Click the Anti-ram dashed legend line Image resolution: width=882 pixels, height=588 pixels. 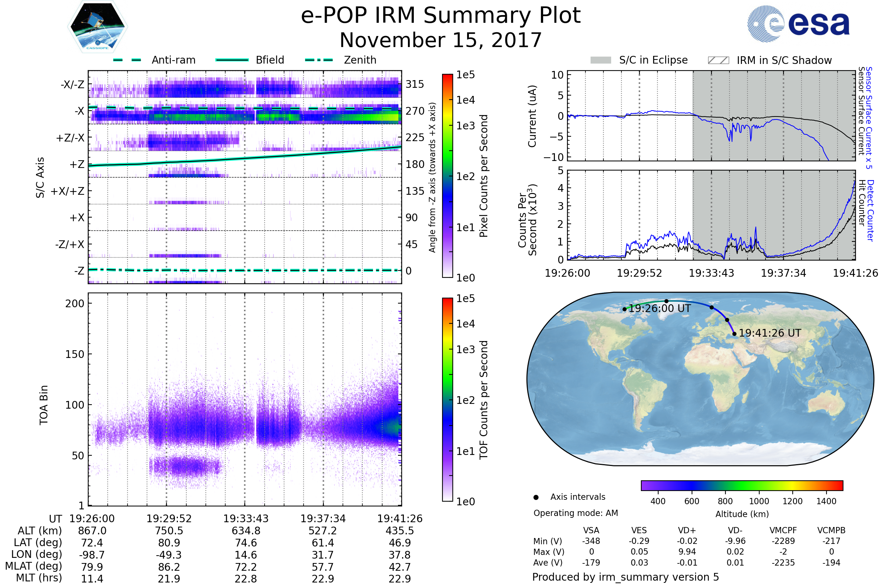(x=127, y=60)
